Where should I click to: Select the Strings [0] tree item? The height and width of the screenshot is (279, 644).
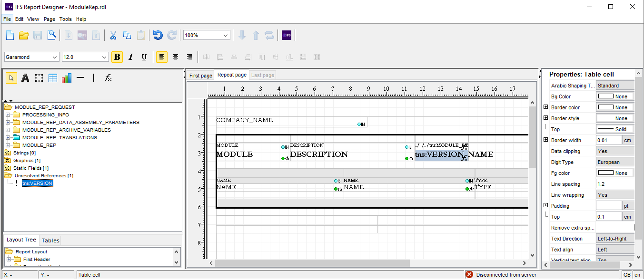[24, 153]
